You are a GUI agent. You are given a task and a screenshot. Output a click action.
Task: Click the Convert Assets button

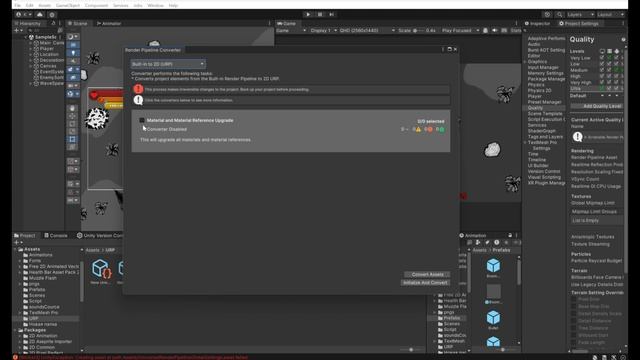[x=427, y=274]
